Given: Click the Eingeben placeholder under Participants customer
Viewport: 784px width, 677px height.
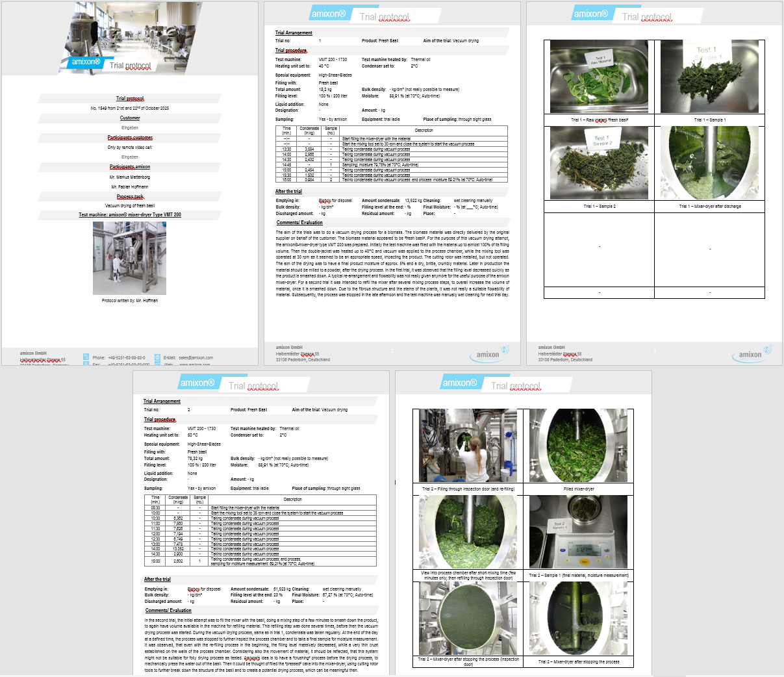Looking at the screenshot, I should click(130, 157).
